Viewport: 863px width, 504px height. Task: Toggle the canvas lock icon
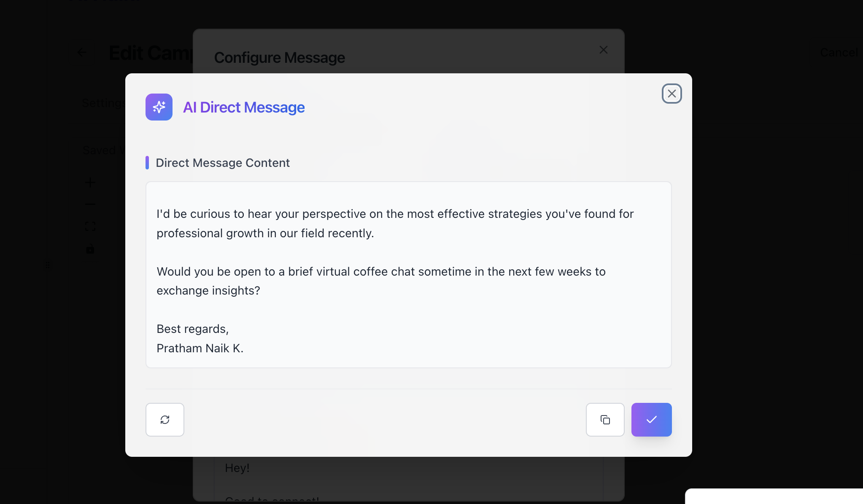tap(90, 249)
